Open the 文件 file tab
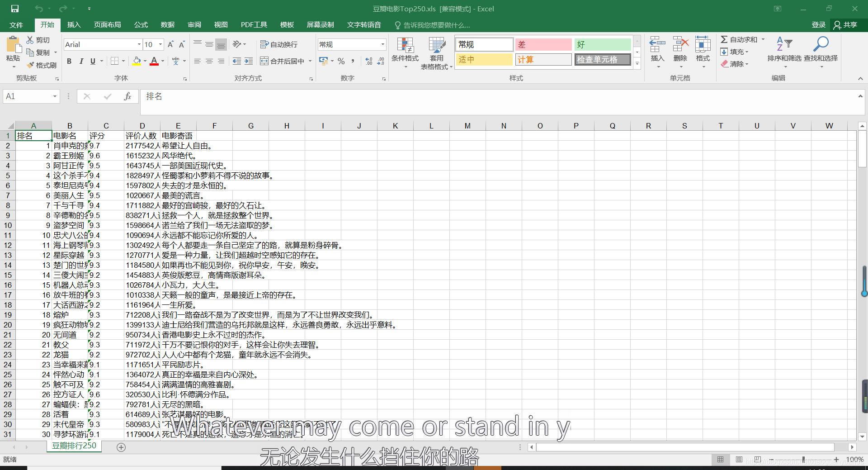 16,25
